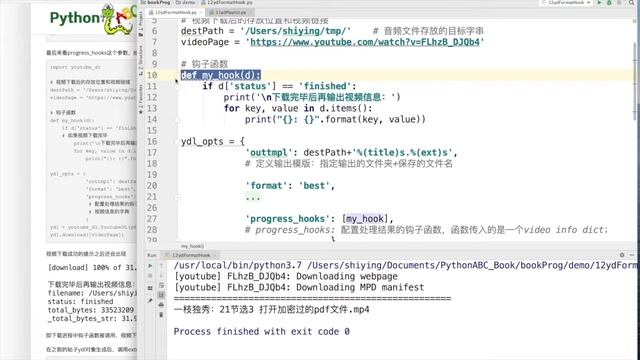Click line number 10 in the gutter

point(152,76)
